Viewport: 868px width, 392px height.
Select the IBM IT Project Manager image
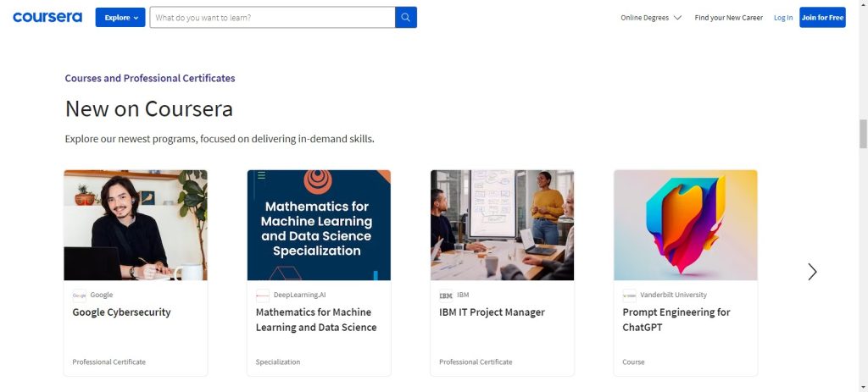point(502,224)
